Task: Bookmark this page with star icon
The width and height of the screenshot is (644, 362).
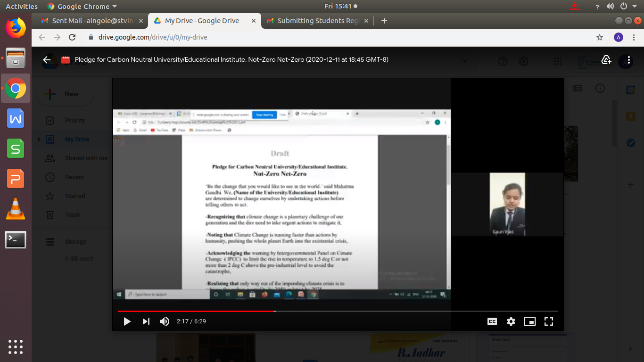Action: (x=600, y=37)
